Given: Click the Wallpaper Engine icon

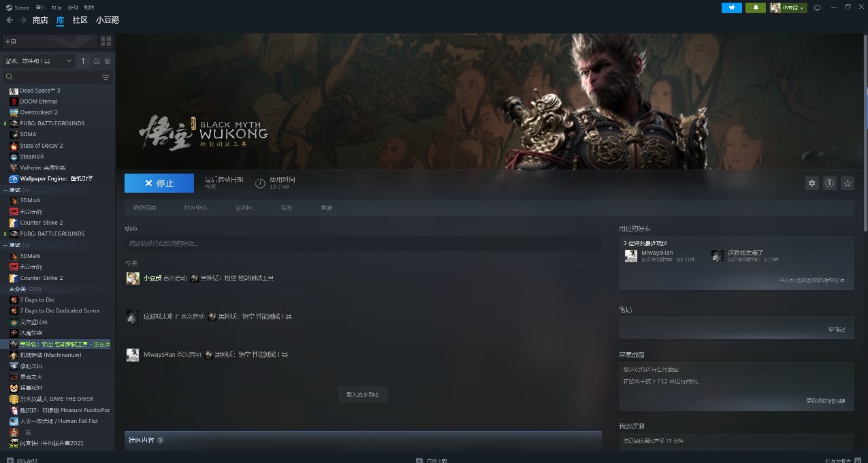Looking at the screenshot, I should click(x=14, y=178).
